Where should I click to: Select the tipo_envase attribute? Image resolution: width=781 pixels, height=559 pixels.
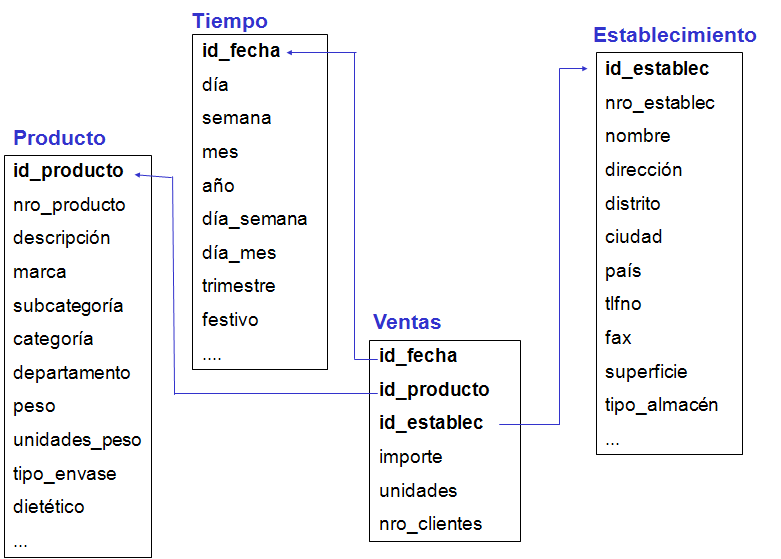(64, 473)
